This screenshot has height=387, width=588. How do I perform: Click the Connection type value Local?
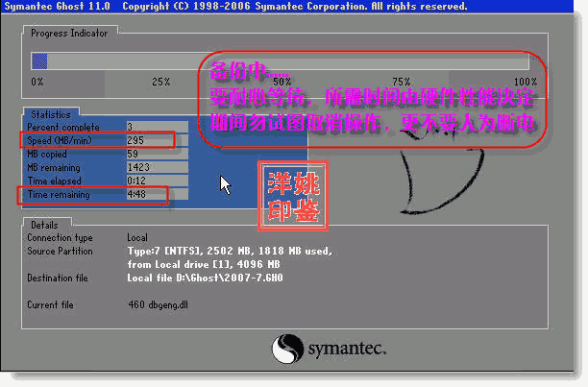(x=137, y=237)
